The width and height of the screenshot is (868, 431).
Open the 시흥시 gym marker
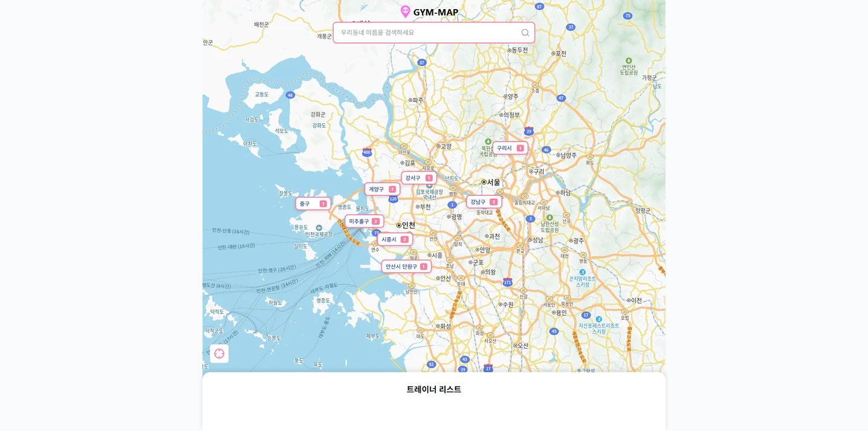[390, 239]
